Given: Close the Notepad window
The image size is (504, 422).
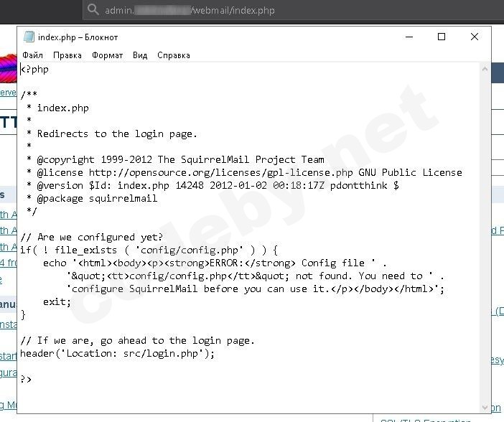Looking at the screenshot, I should 475,37.
